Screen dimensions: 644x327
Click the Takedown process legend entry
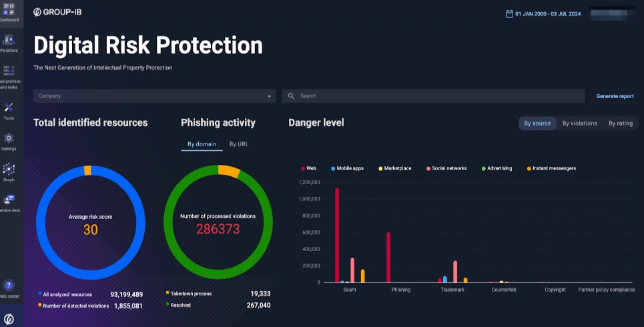pos(189,294)
